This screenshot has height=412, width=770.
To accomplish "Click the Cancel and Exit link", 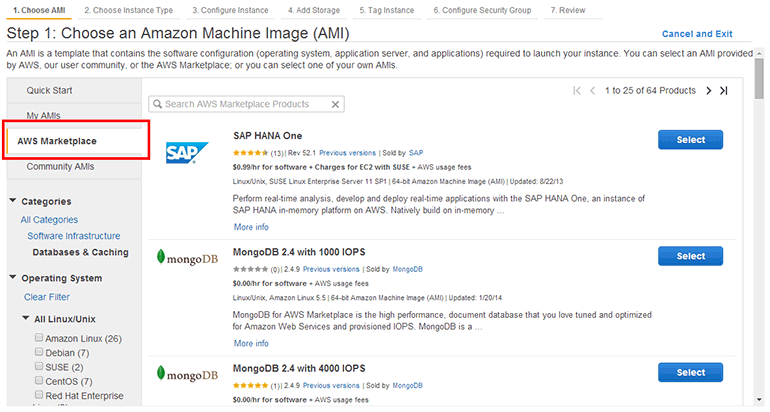I will [697, 34].
